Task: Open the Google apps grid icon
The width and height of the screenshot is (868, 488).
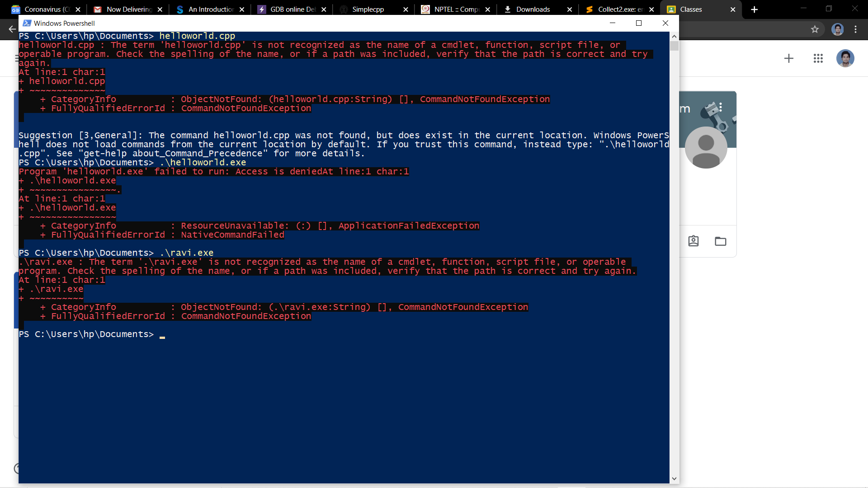Action: [x=818, y=58]
